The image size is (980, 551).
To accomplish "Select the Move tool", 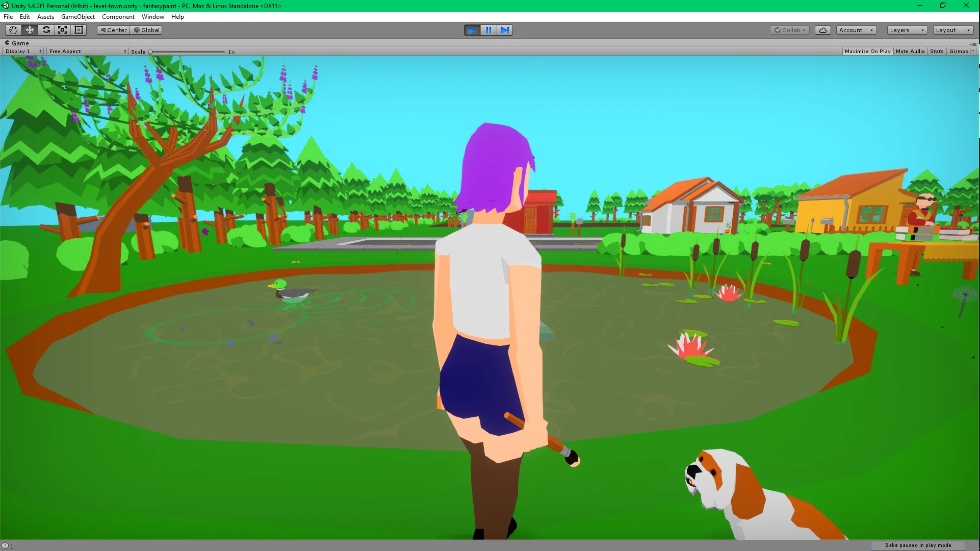I will 30,30.
